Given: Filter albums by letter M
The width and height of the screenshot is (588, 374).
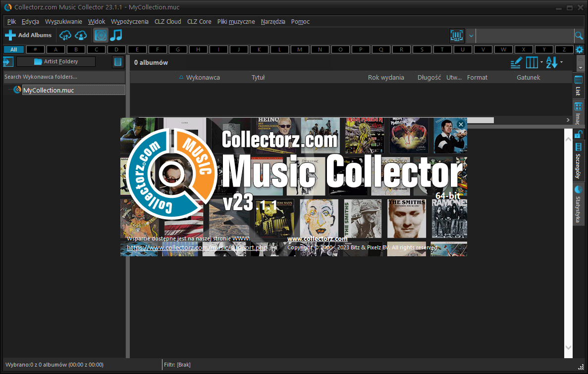Looking at the screenshot, I should [300, 49].
